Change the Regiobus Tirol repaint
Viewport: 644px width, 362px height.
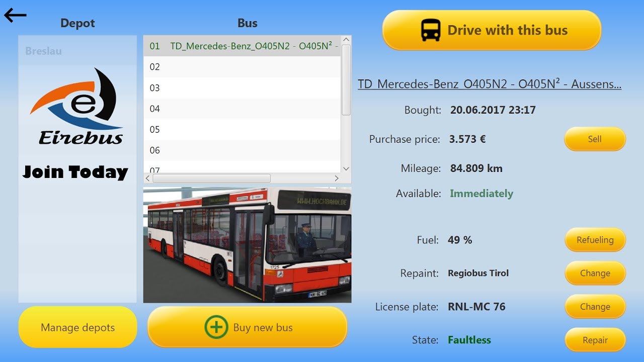pyautogui.click(x=595, y=273)
